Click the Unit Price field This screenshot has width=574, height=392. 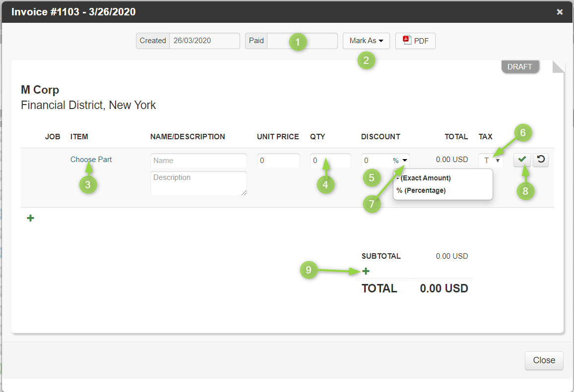[278, 160]
